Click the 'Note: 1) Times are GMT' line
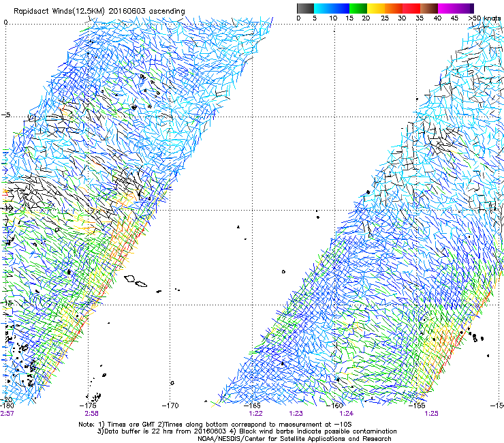This screenshot has height=443, width=504. click(x=215, y=425)
